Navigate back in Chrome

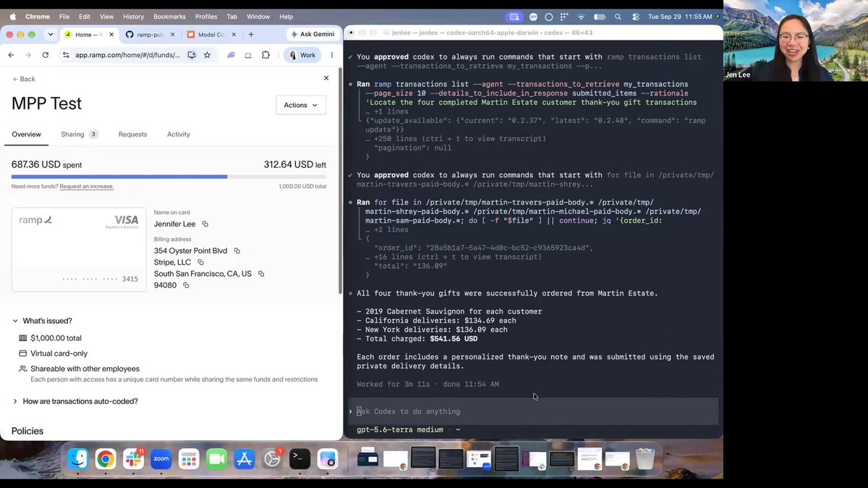[11, 55]
